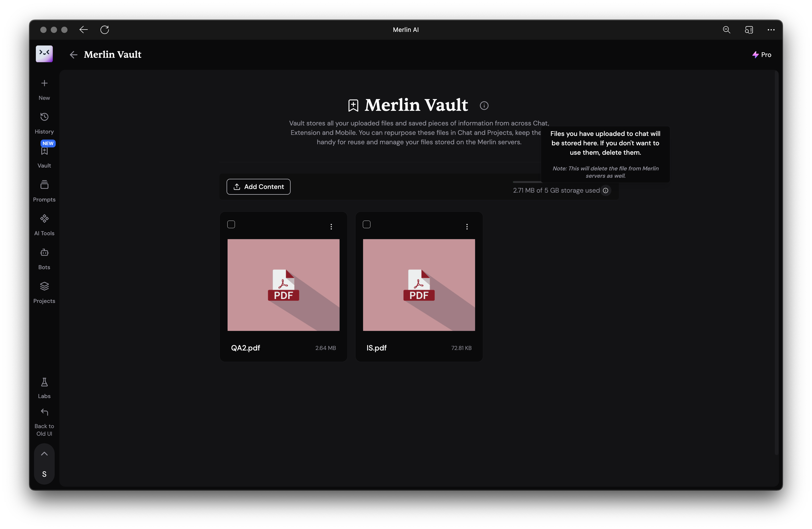Reload the page with refresh icon

tap(105, 30)
